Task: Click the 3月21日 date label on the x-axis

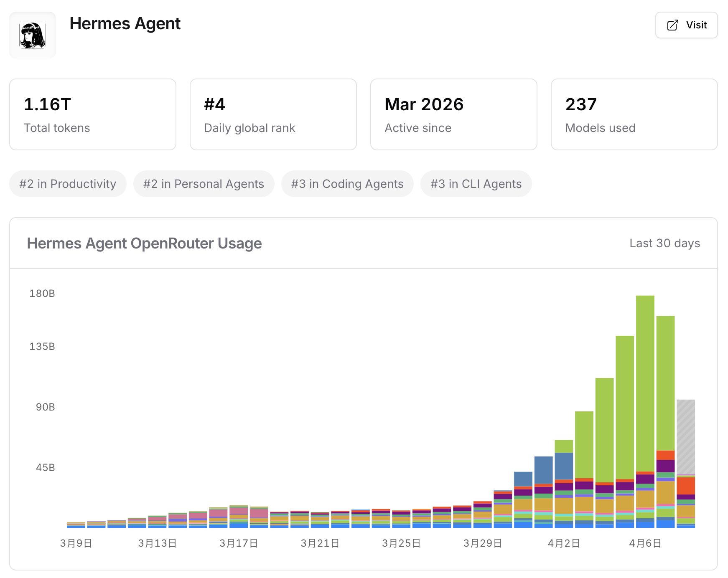Action: [320, 543]
